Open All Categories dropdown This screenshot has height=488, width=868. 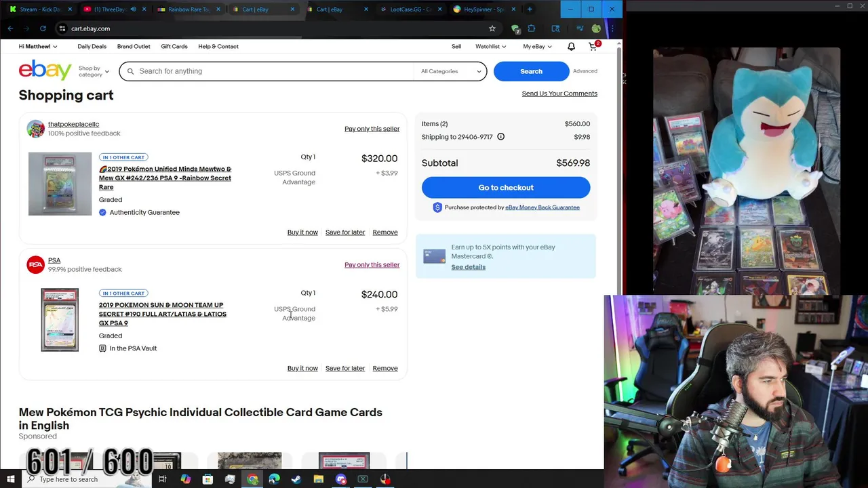450,71
